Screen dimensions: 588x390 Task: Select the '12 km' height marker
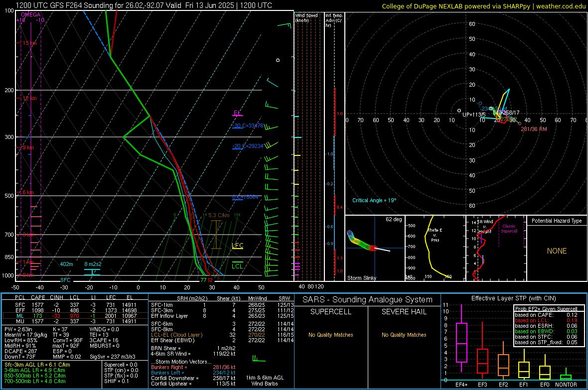pos(29,98)
